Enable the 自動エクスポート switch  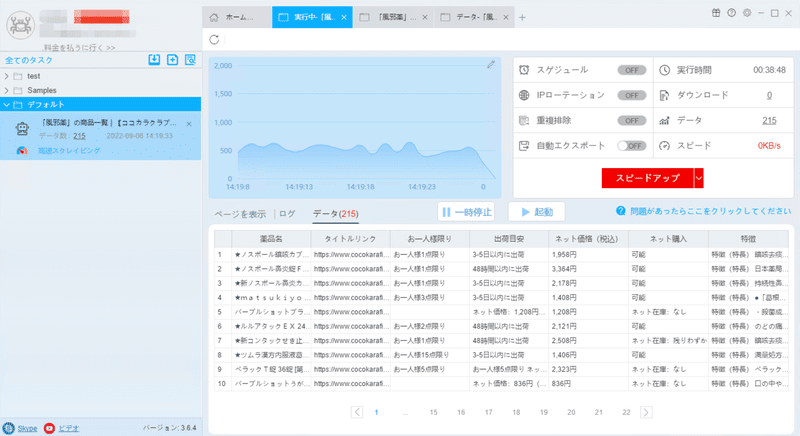[x=632, y=146]
